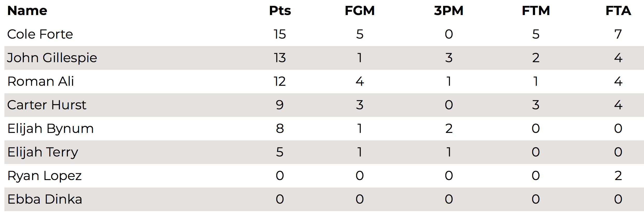This screenshot has height=214, width=644.
Task: Select John Gillespie's name
Action: coord(52,58)
